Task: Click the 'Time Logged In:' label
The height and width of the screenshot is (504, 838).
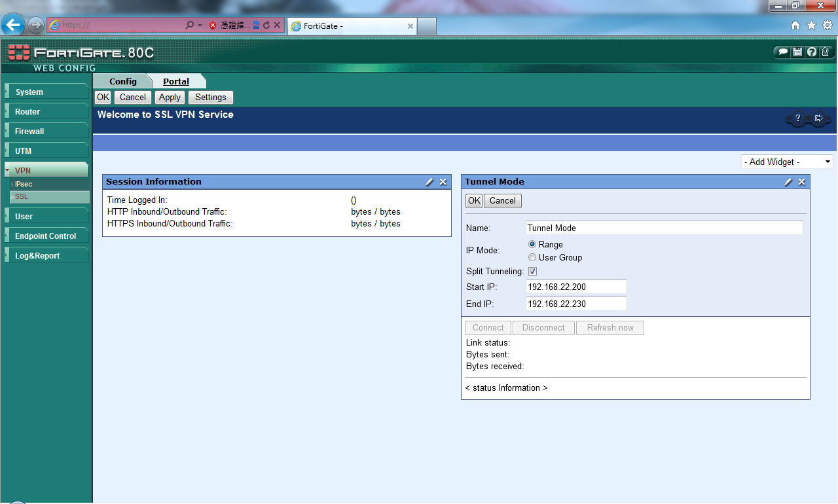Action: coord(137,200)
